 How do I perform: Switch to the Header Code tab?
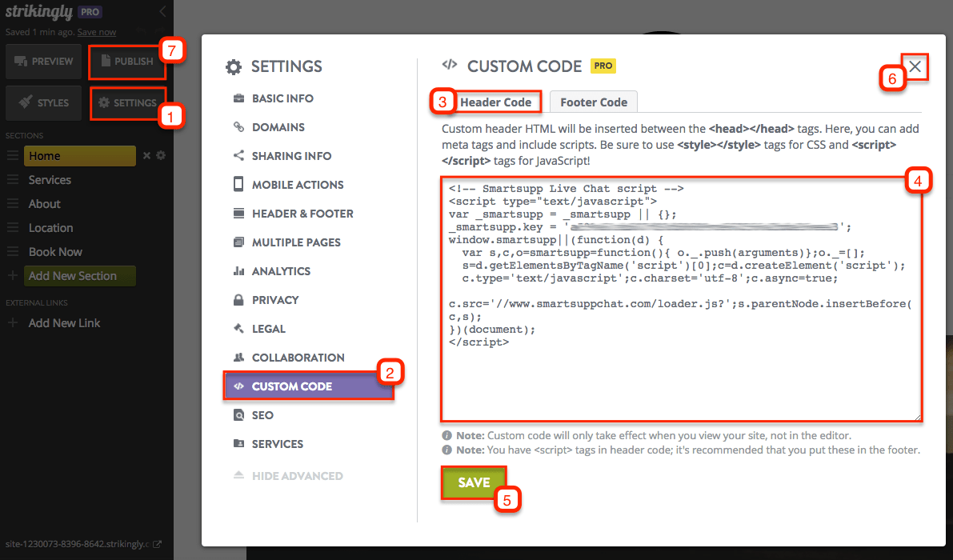pyautogui.click(x=495, y=102)
